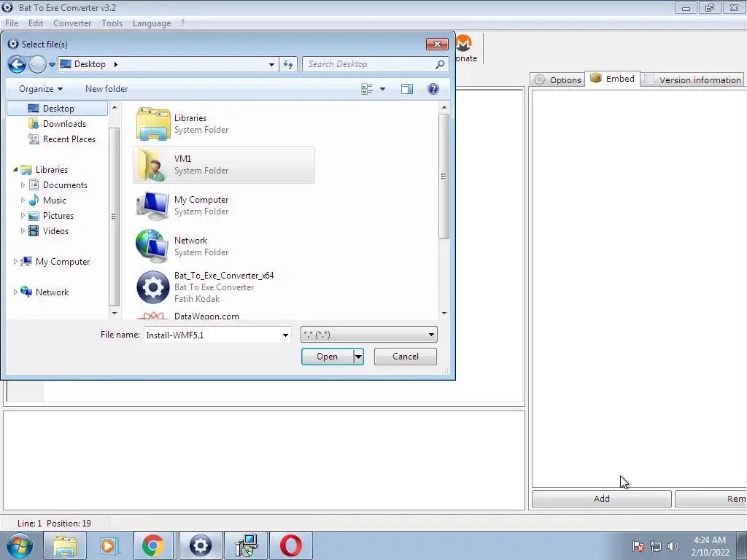
Task: Open the Language menu
Action: tap(152, 23)
